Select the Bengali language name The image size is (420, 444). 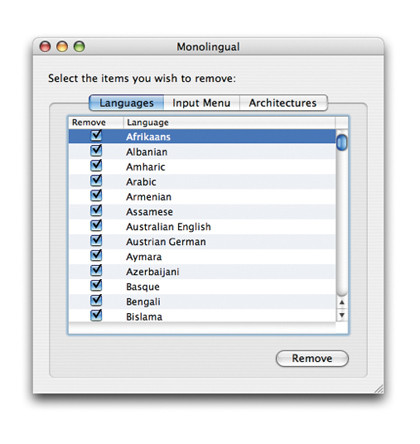[x=143, y=302]
